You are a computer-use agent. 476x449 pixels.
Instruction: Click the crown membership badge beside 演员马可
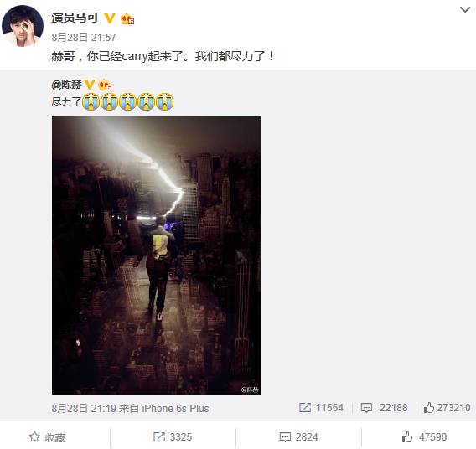[x=127, y=18]
